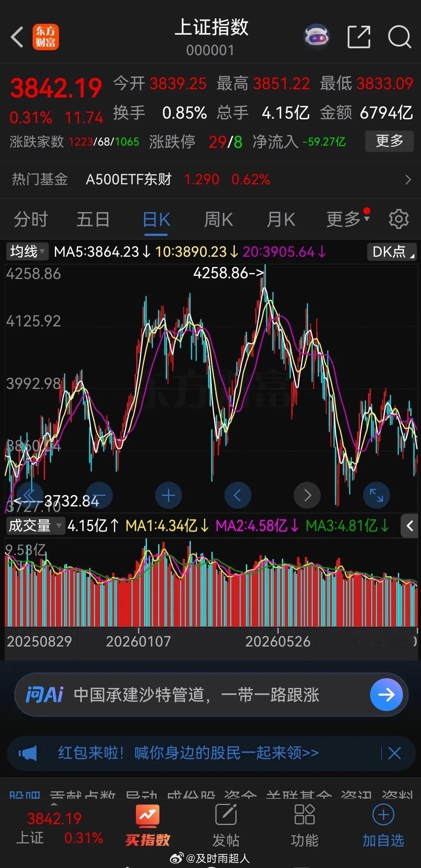Move chart right with arrow icon

307,495
